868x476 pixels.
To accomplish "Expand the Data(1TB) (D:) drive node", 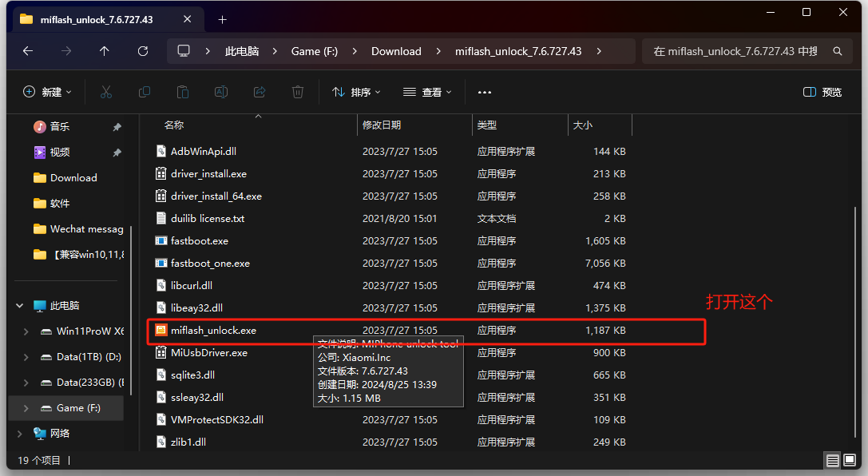I will (x=26, y=356).
